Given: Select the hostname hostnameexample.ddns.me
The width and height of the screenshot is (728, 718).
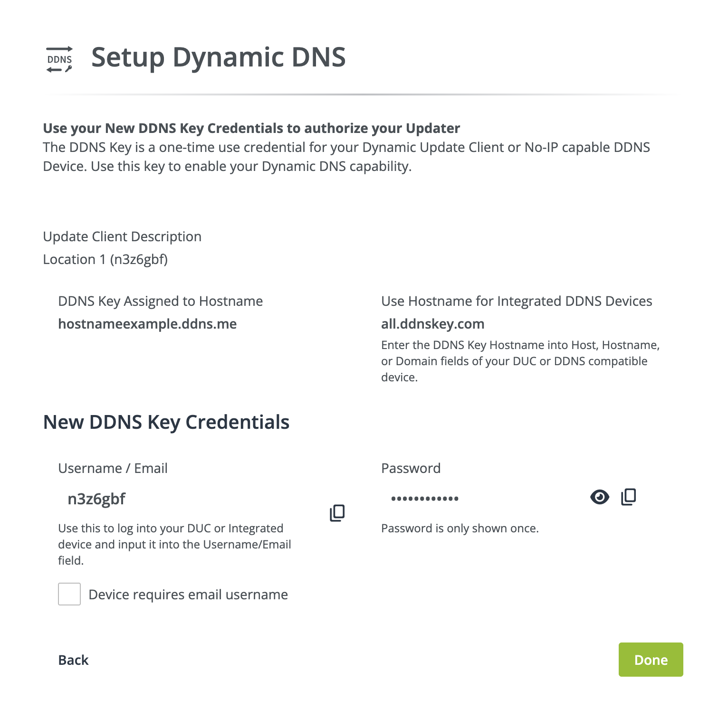Looking at the screenshot, I should (148, 323).
